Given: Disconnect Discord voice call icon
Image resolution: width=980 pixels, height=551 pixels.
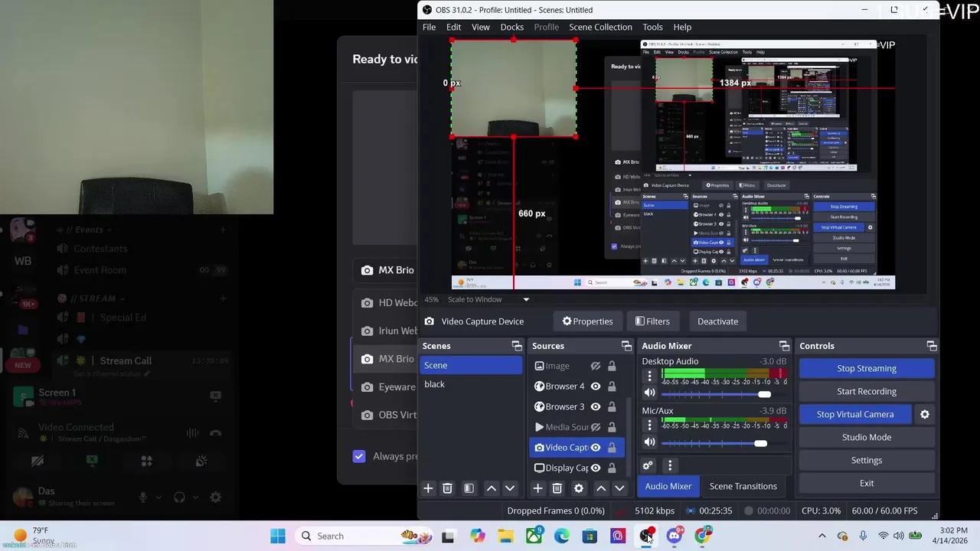Looking at the screenshot, I should click(216, 433).
